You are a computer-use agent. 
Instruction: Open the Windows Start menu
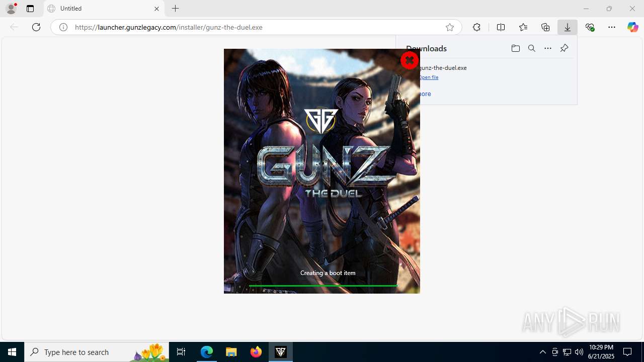pyautogui.click(x=12, y=352)
